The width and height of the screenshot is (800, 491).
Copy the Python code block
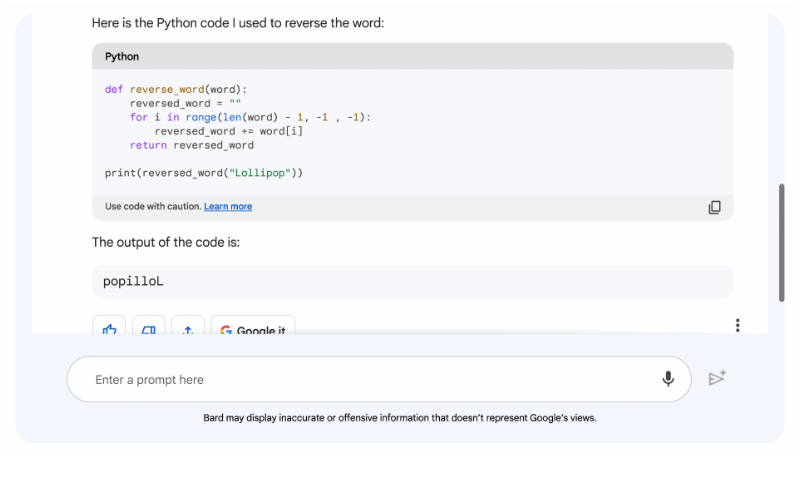714,207
